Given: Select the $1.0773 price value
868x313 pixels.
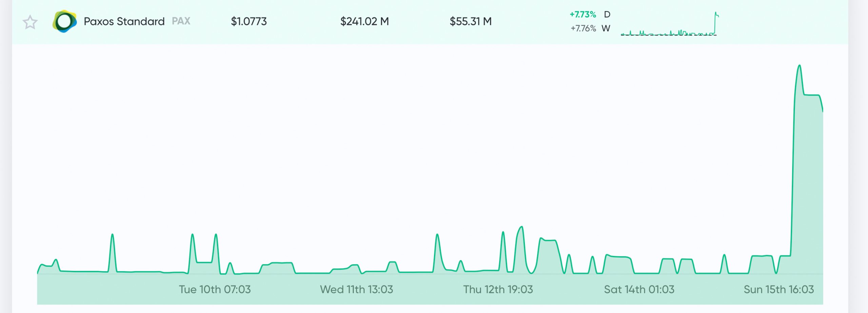Looking at the screenshot, I should pyautogui.click(x=249, y=22).
